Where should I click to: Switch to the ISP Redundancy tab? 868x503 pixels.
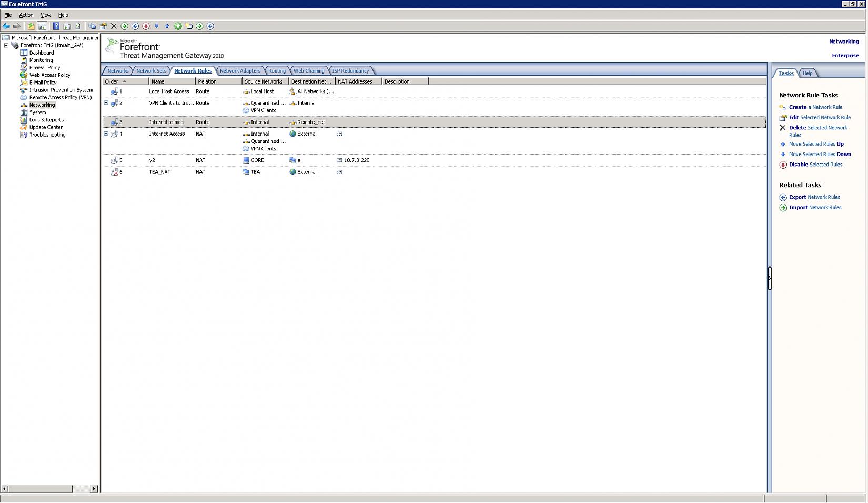(x=350, y=71)
